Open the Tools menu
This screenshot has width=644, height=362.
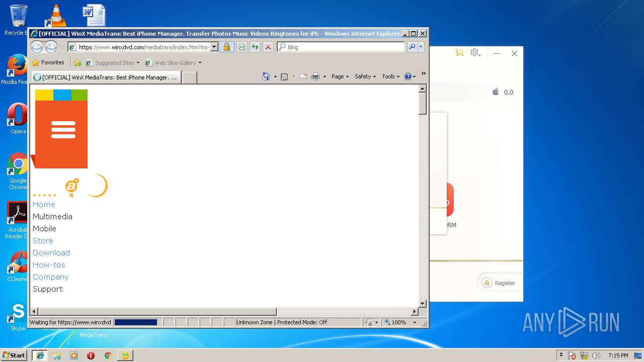click(x=390, y=76)
